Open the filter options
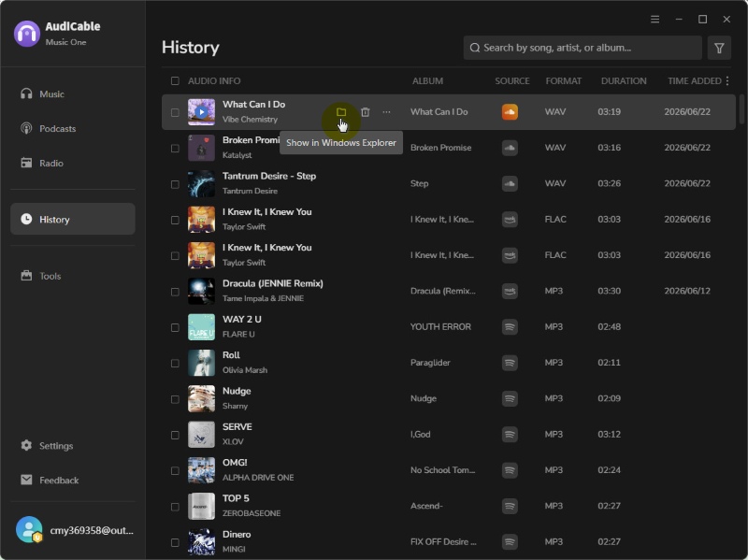 point(719,48)
